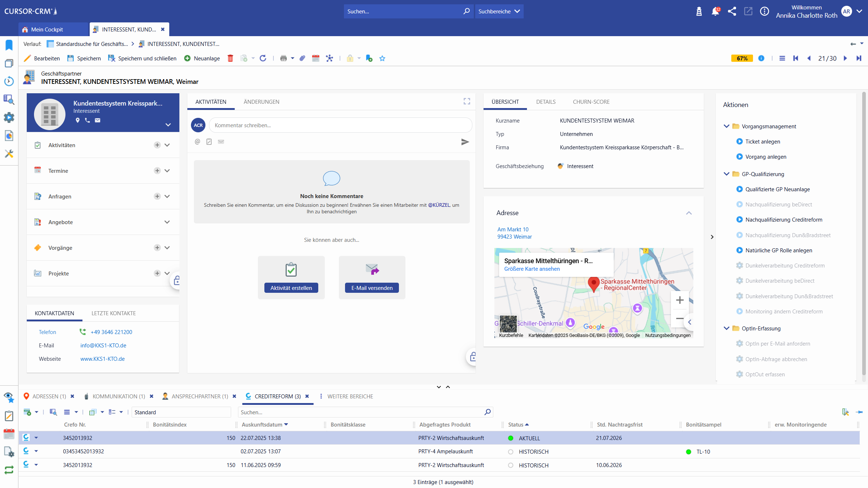Open the settings gear icon in sidebar

9,117
